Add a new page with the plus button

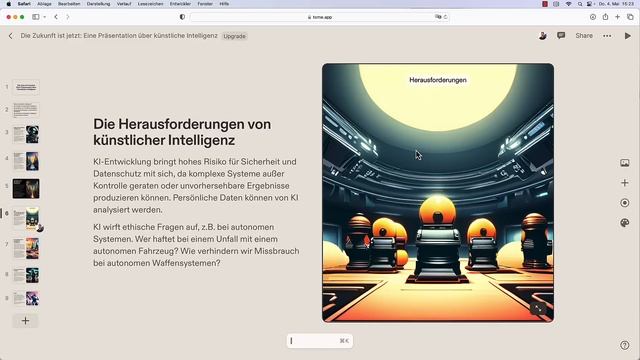pos(25,321)
